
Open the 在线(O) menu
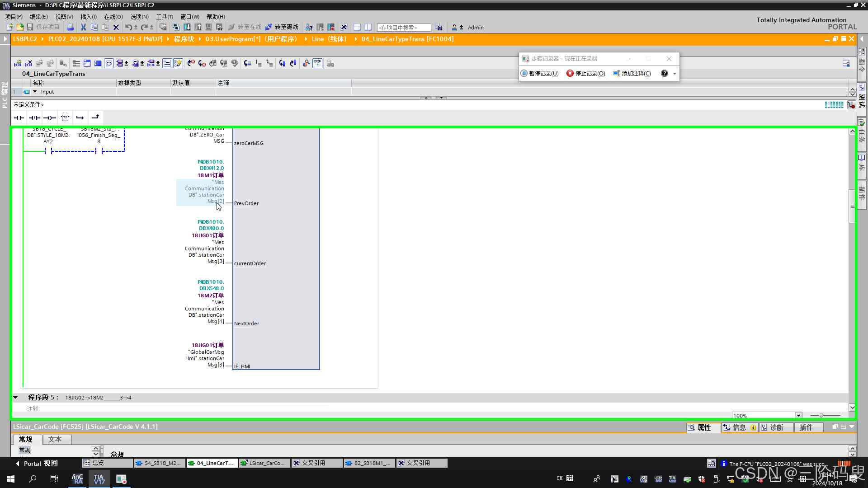tap(113, 17)
